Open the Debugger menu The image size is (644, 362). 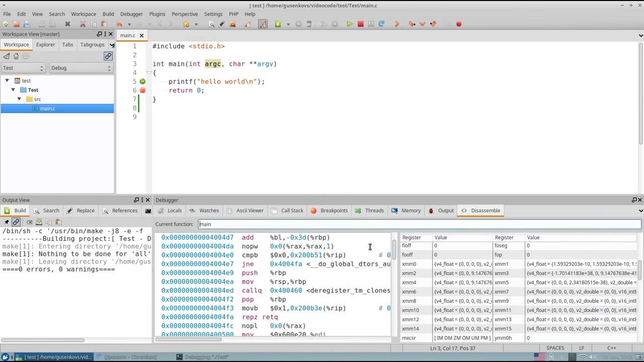131,14
